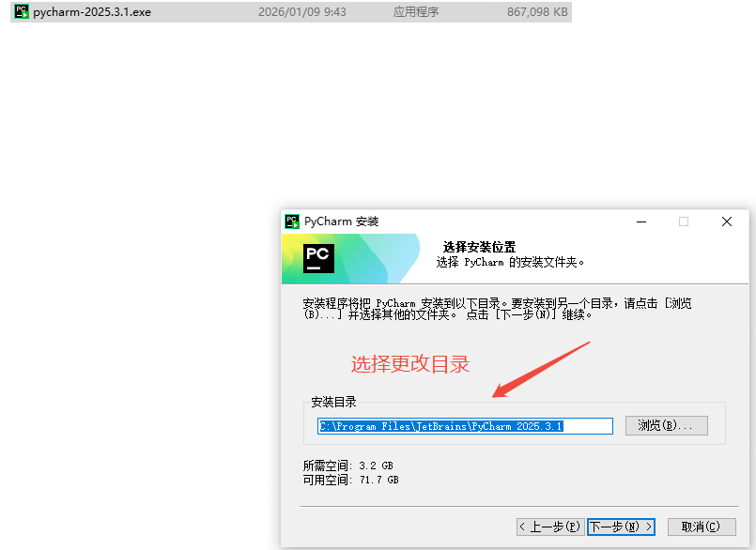Continue with 下一步(N) button
The height and width of the screenshot is (550, 756).
pos(621,527)
